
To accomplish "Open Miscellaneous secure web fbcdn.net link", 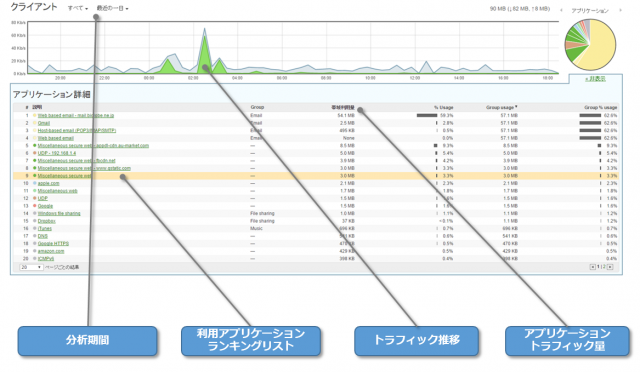I will 76,161.
